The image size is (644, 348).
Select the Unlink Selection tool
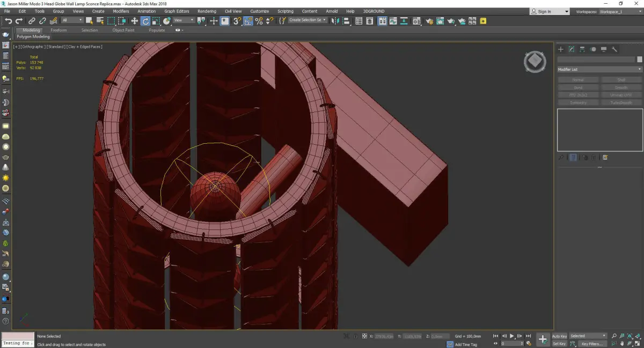[x=42, y=21]
